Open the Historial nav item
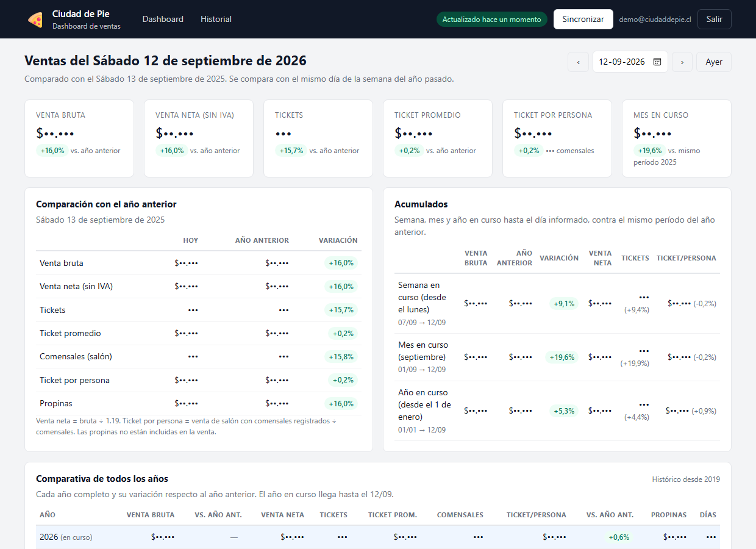Viewport: 756px width, 549px height. (216, 19)
